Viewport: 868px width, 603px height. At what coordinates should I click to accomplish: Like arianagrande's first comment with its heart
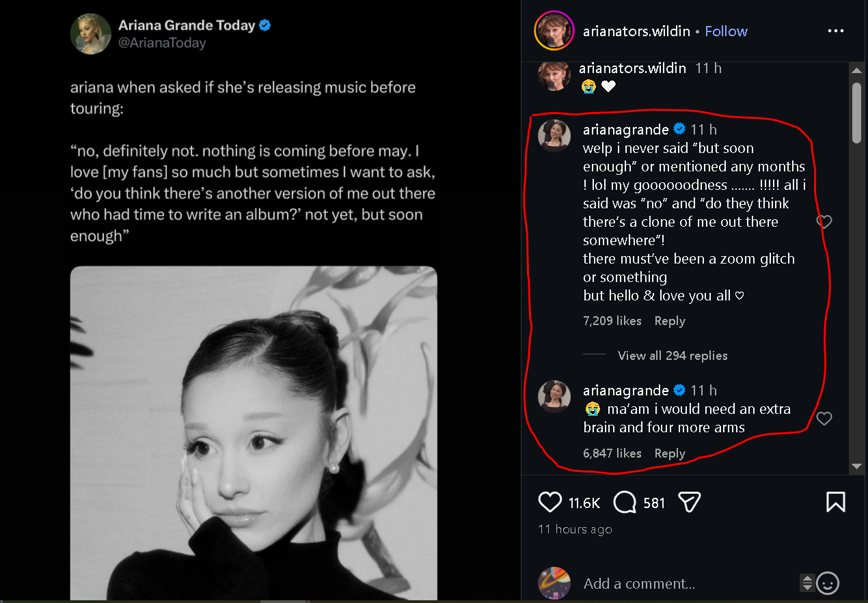824,221
